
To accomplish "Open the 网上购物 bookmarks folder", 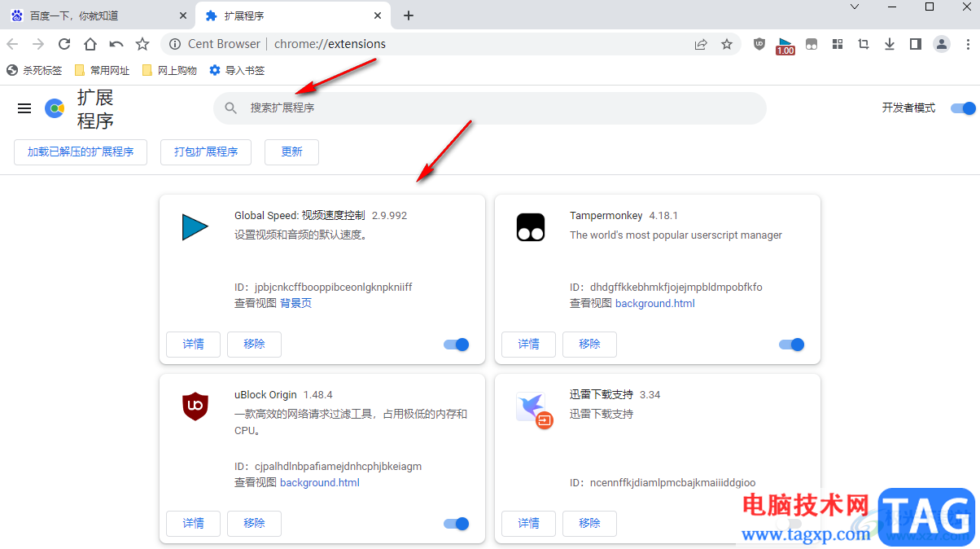I will point(169,71).
